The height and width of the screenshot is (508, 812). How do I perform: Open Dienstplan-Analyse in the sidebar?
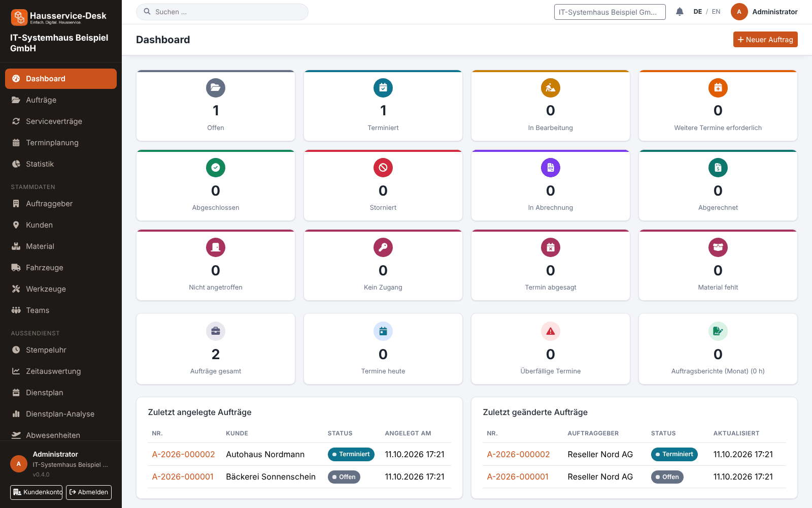61,414
